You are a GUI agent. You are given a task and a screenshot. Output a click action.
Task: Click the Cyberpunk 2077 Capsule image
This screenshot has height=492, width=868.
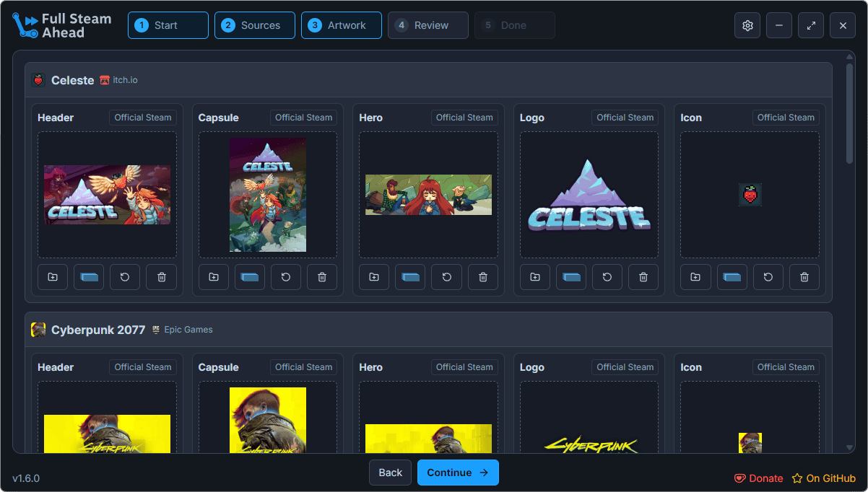tap(268, 421)
